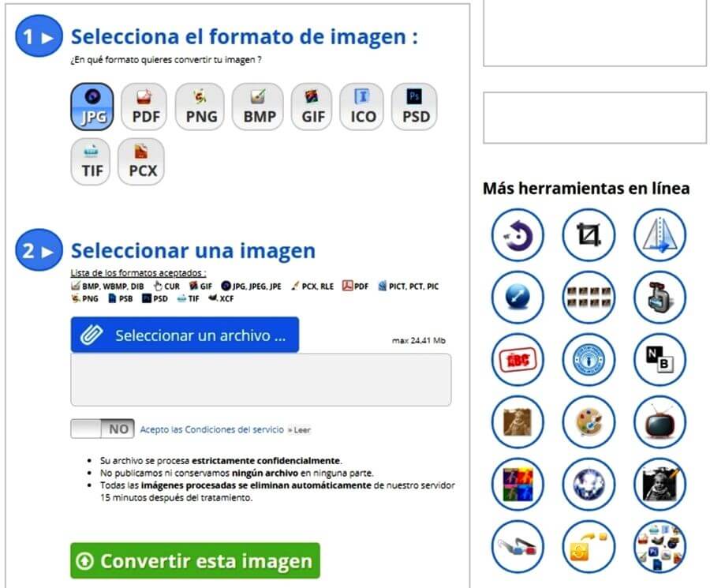Click 'JPG, JPEG, JPE' accepted format entry
Image resolution: width=710 pixels, height=588 pixels.
tap(252, 287)
